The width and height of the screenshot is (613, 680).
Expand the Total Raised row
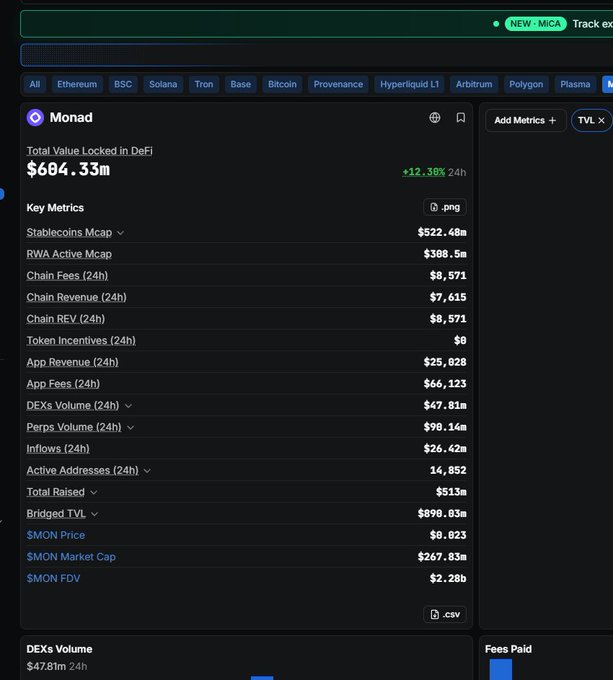94,493
